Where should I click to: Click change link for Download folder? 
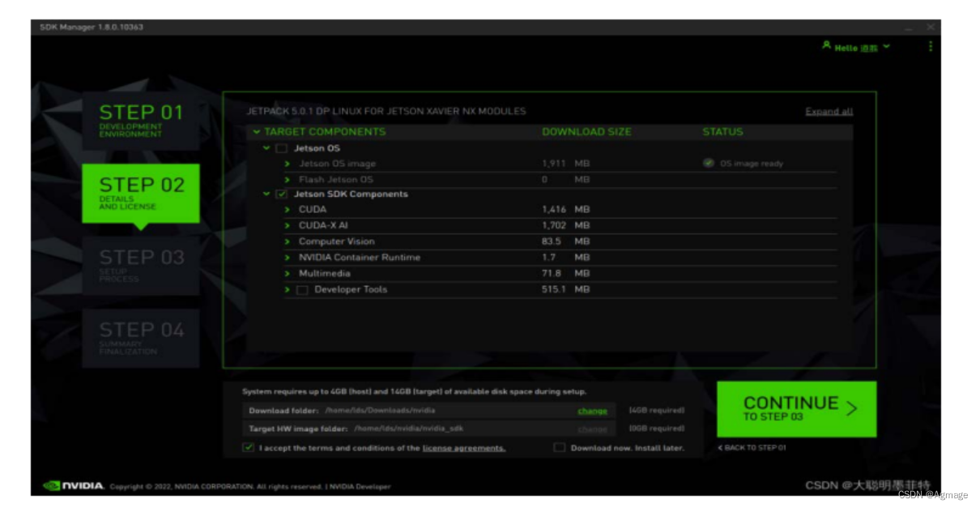[x=592, y=411]
